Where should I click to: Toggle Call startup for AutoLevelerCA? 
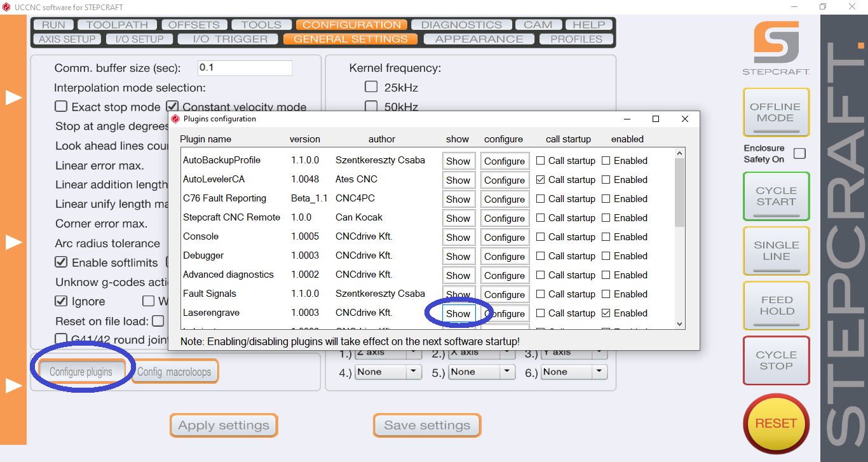click(540, 180)
